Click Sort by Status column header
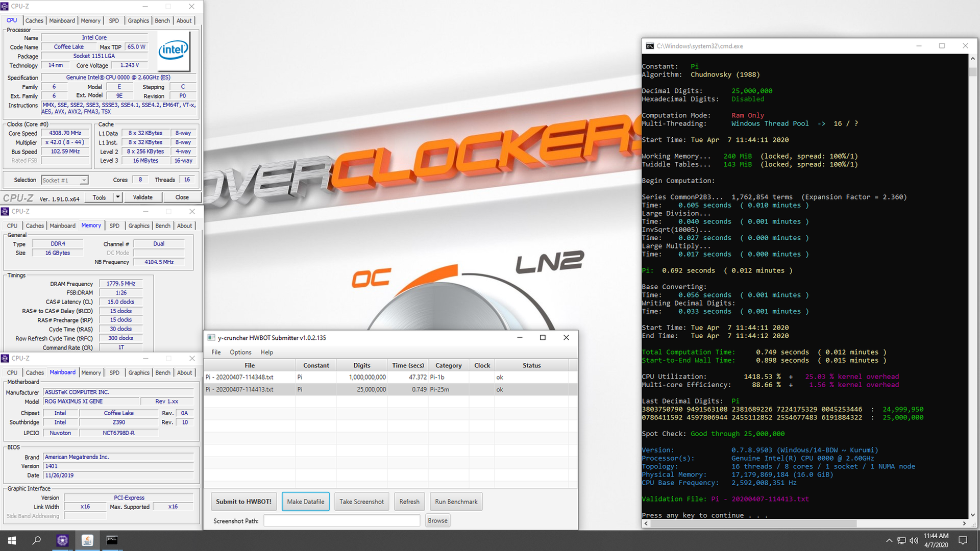 pyautogui.click(x=531, y=365)
